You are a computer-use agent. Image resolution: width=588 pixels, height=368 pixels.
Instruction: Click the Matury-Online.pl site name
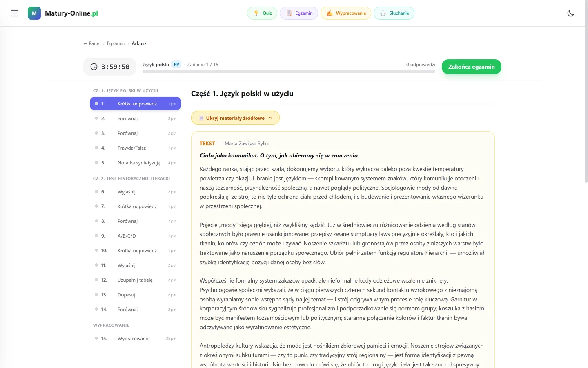(x=71, y=13)
